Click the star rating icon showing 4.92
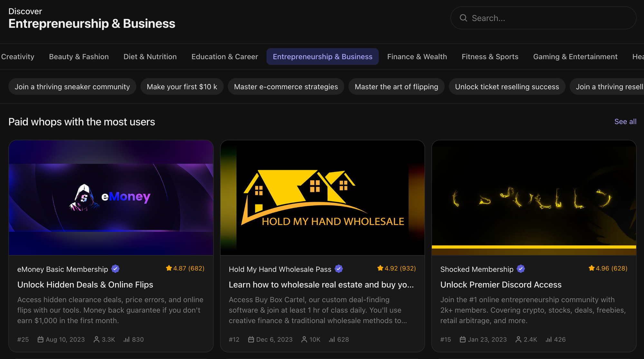This screenshot has height=359, width=644. [380, 268]
